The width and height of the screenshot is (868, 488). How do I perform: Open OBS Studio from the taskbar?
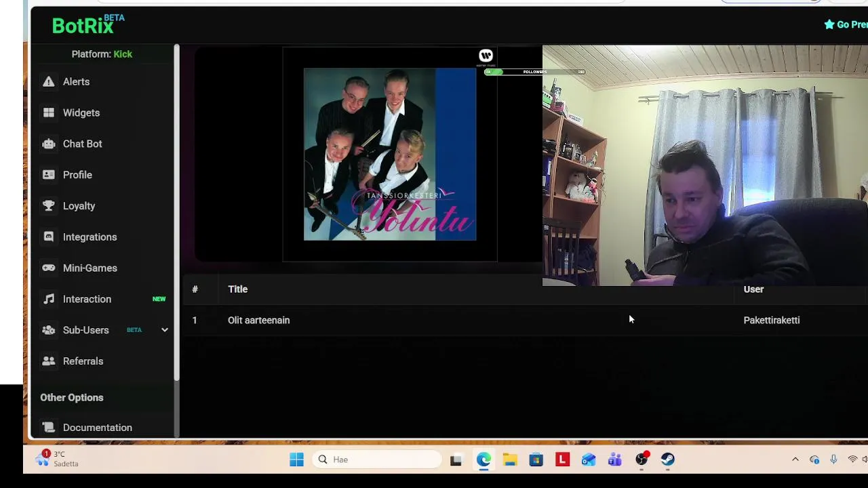click(x=642, y=460)
